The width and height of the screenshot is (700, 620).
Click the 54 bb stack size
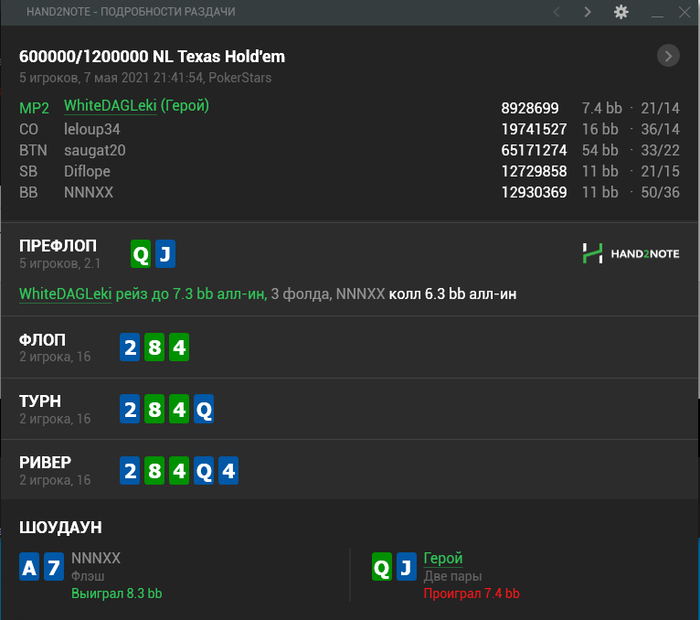[x=600, y=150]
